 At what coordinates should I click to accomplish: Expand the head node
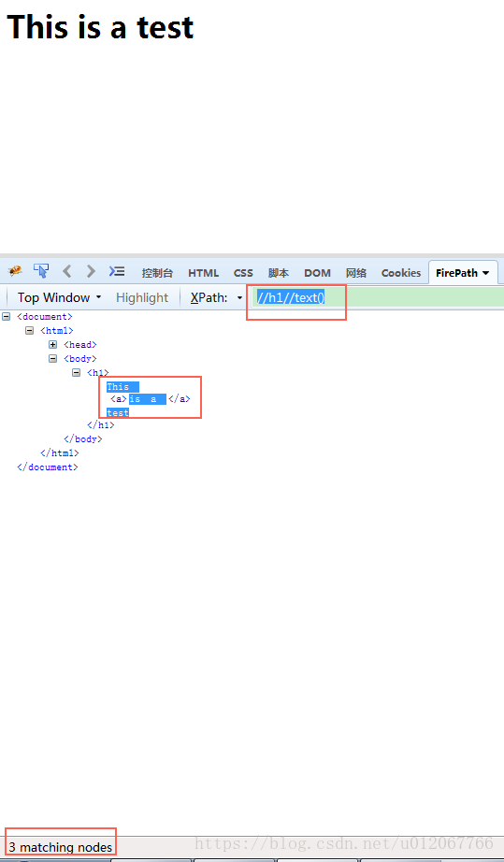pyautogui.click(x=52, y=345)
